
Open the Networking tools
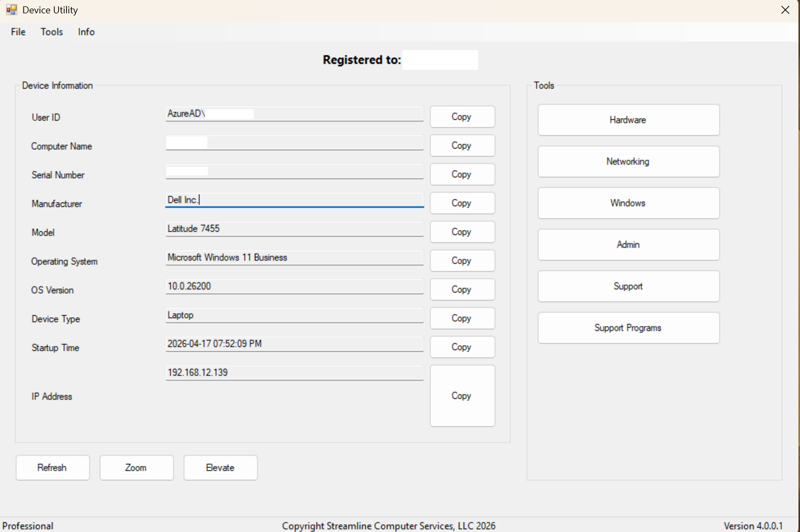tap(628, 162)
